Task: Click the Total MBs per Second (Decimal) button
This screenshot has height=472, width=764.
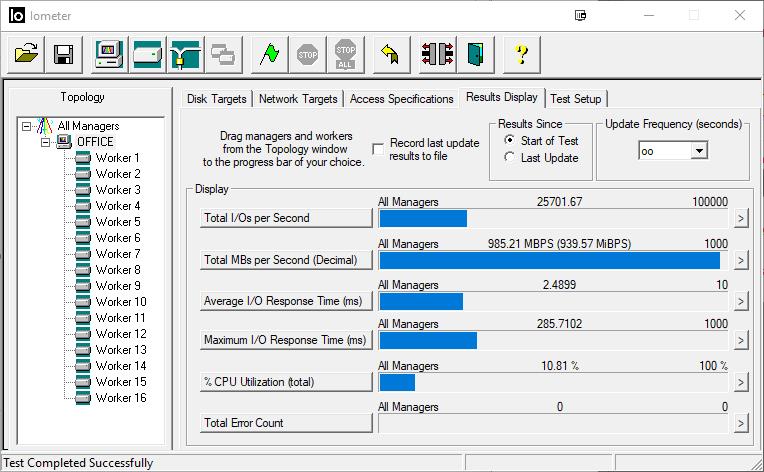Action: pos(287,260)
